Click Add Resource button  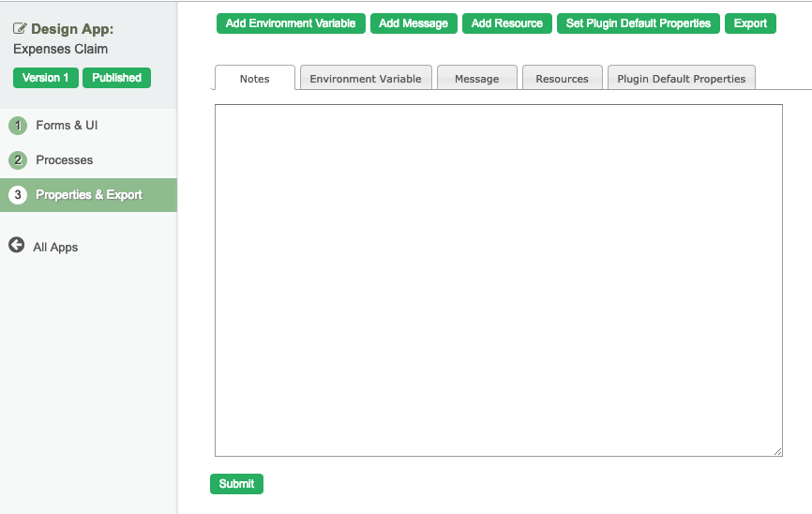coord(506,23)
